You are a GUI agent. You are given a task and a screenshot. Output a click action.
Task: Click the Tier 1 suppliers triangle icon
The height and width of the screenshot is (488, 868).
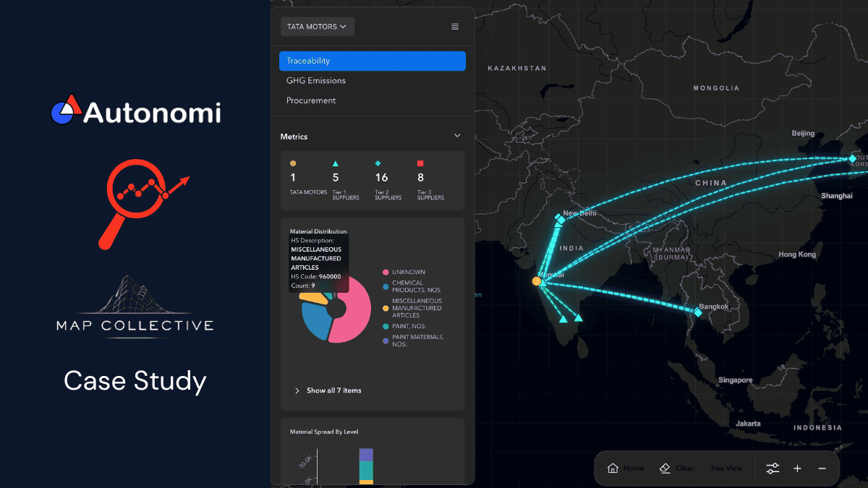coord(335,163)
